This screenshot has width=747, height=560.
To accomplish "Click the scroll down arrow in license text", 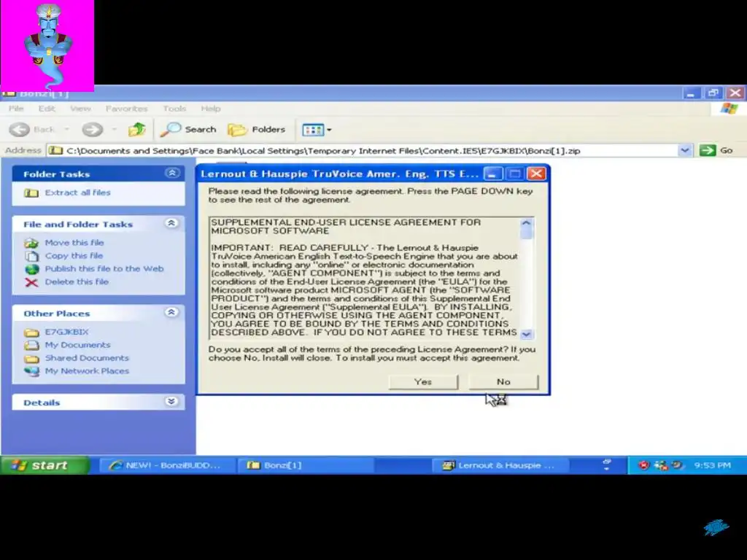I will tap(527, 334).
